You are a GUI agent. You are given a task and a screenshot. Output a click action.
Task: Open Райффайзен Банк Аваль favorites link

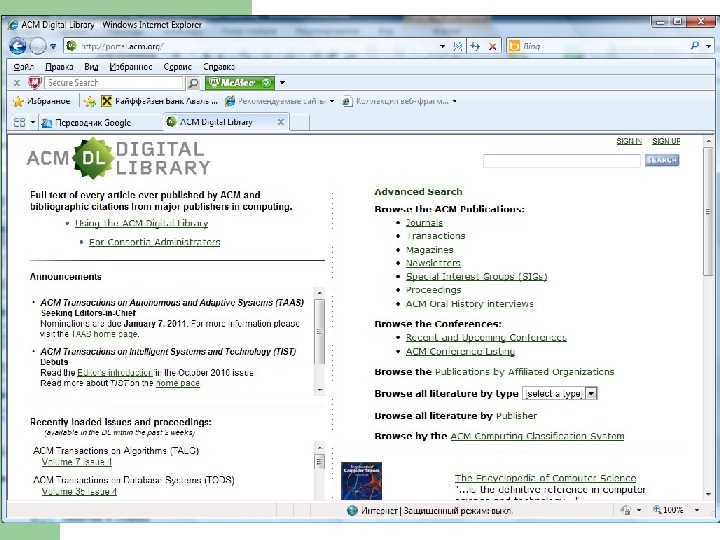tap(159, 101)
